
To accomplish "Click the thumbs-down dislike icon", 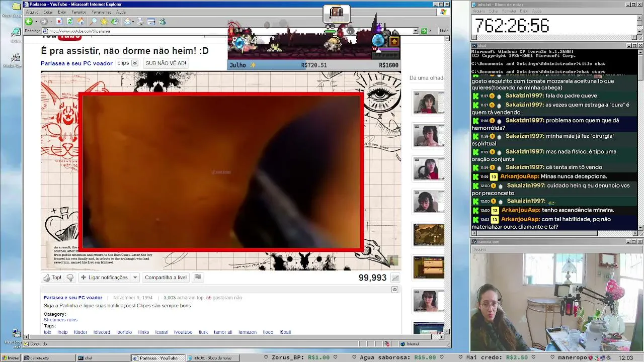I will pyautogui.click(x=70, y=278).
